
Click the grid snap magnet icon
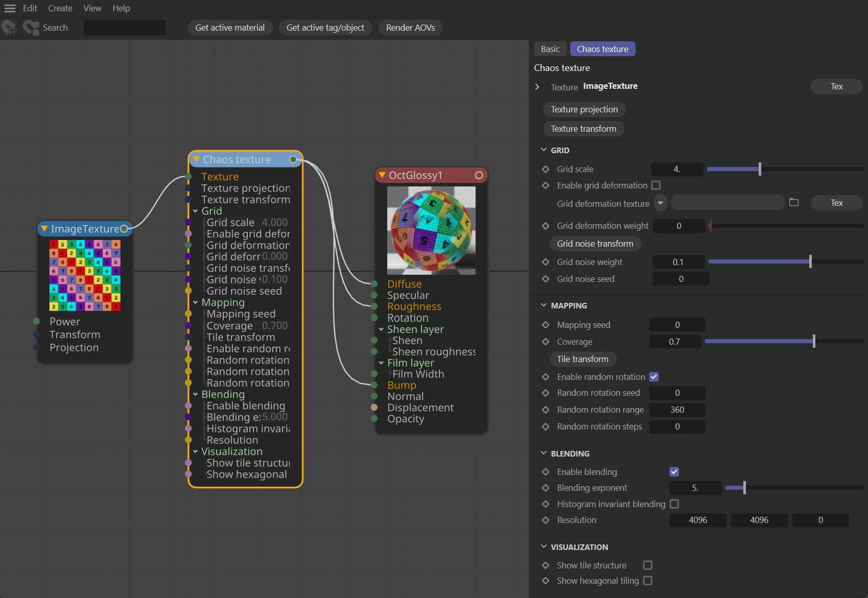[x=9, y=28]
